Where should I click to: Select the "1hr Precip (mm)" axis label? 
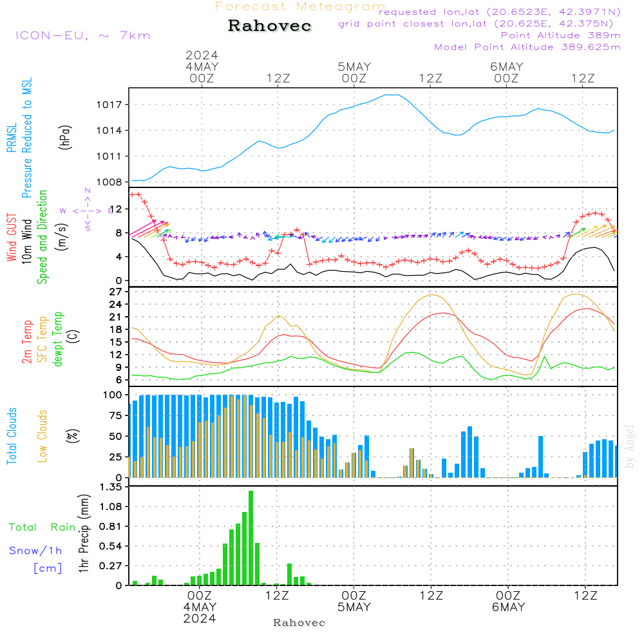coord(84,533)
